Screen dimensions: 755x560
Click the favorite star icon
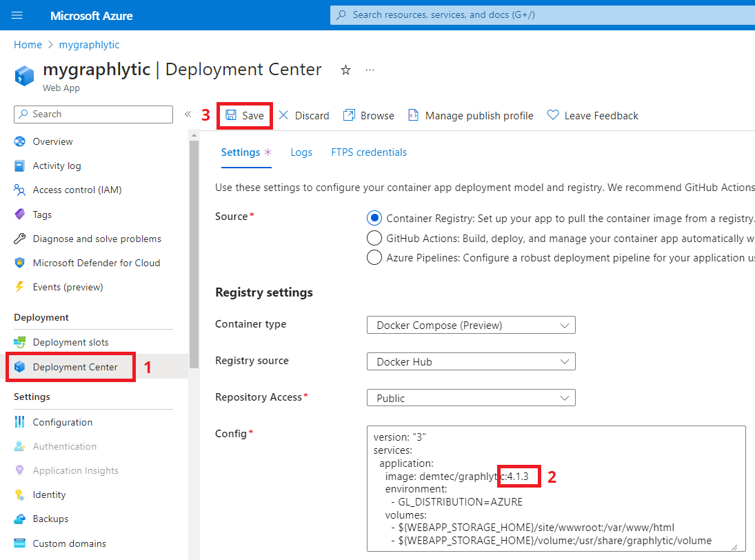(x=346, y=70)
